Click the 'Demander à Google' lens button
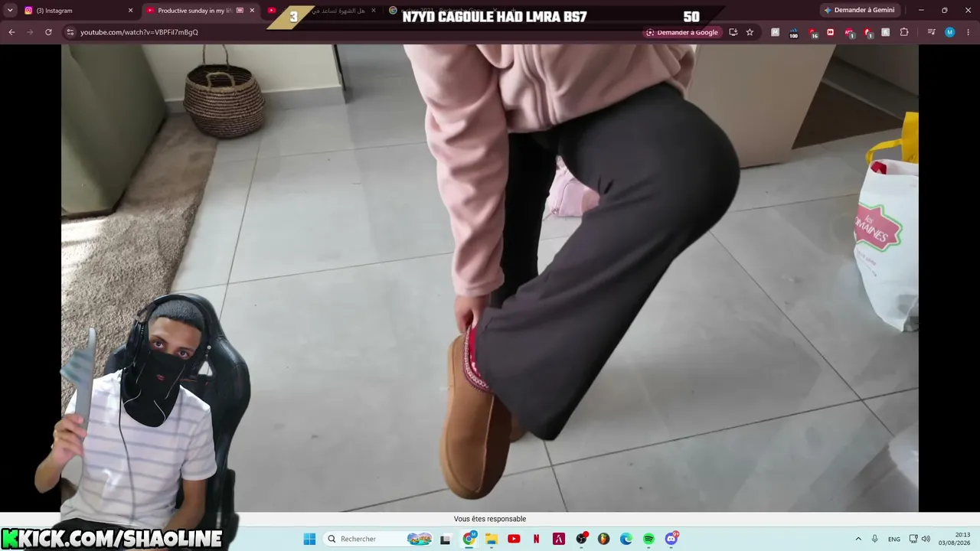Viewport: 980px width, 551px height. pos(682,32)
